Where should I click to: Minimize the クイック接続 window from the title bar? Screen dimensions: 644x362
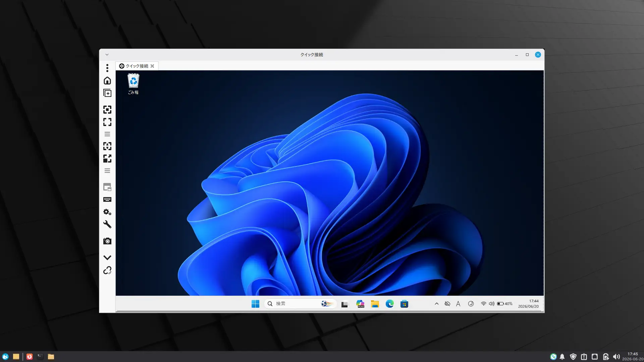[x=517, y=55]
